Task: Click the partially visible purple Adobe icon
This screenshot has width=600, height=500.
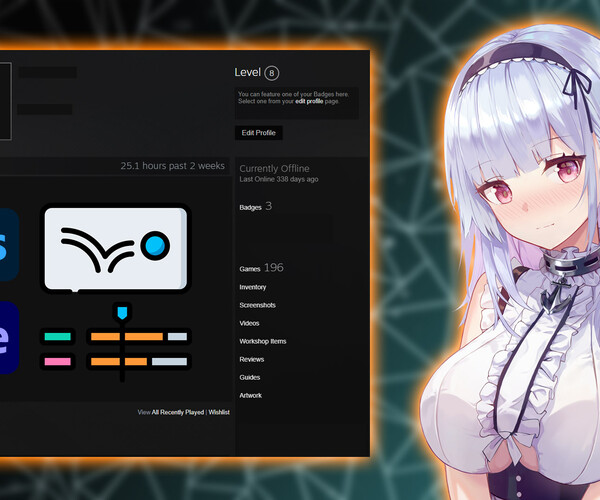Action: [x=9, y=338]
